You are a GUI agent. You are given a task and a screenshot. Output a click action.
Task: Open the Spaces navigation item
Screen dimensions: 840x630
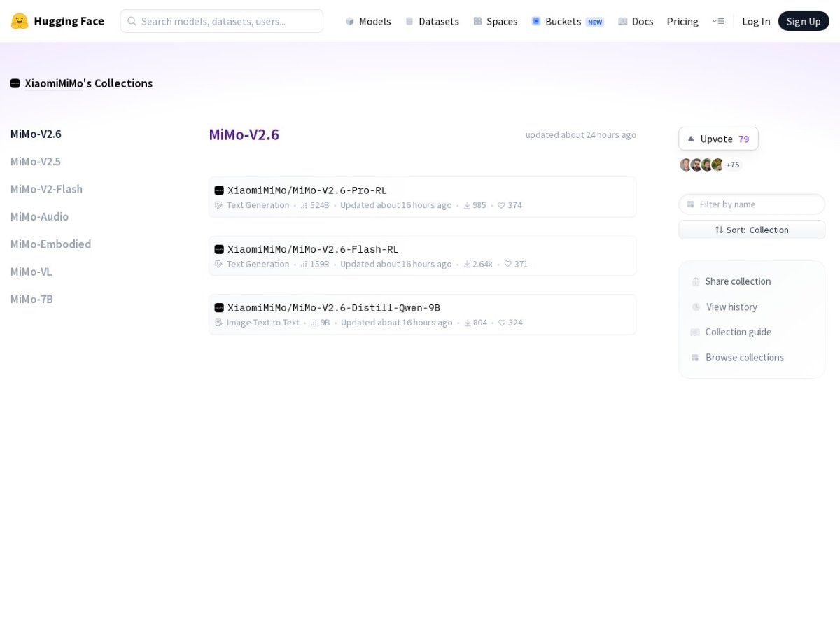tap(496, 21)
